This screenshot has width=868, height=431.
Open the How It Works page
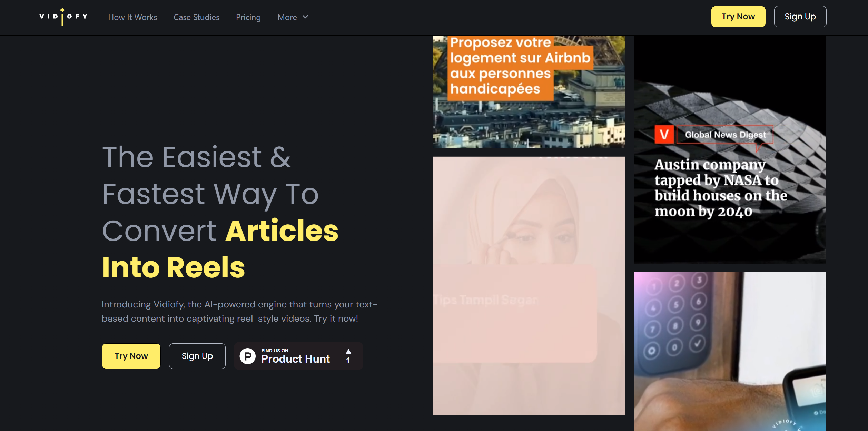coord(132,17)
